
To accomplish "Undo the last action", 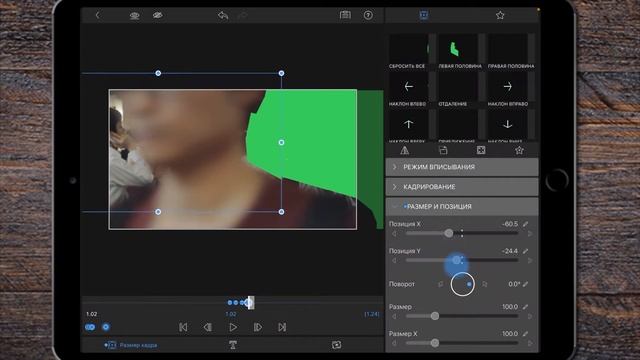I will (x=223, y=16).
